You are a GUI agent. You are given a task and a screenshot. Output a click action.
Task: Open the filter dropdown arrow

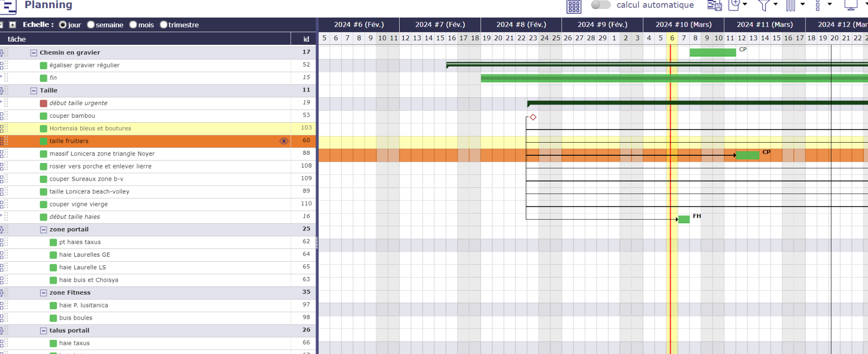point(775,5)
